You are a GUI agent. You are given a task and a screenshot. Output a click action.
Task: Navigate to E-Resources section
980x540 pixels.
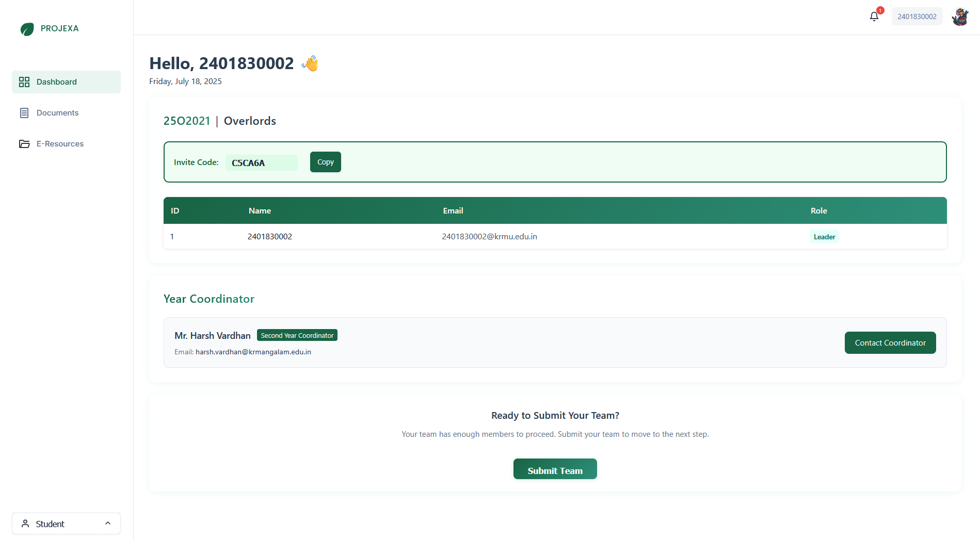[x=60, y=144]
